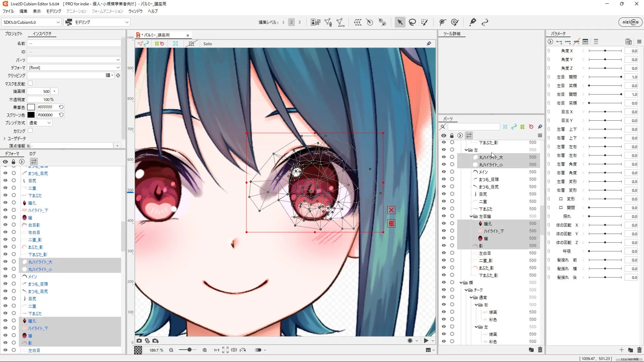Select the lasso selection tool

pyautogui.click(x=412, y=22)
